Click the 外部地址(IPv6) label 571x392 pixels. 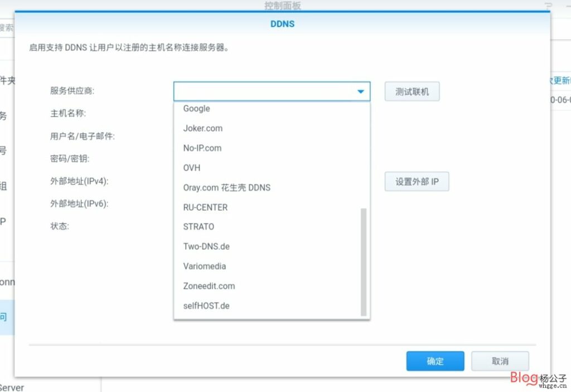pyautogui.click(x=79, y=204)
